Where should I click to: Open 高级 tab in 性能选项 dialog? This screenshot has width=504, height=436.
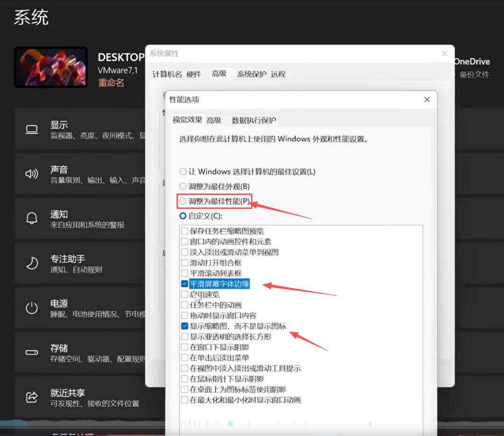(x=214, y=120)
